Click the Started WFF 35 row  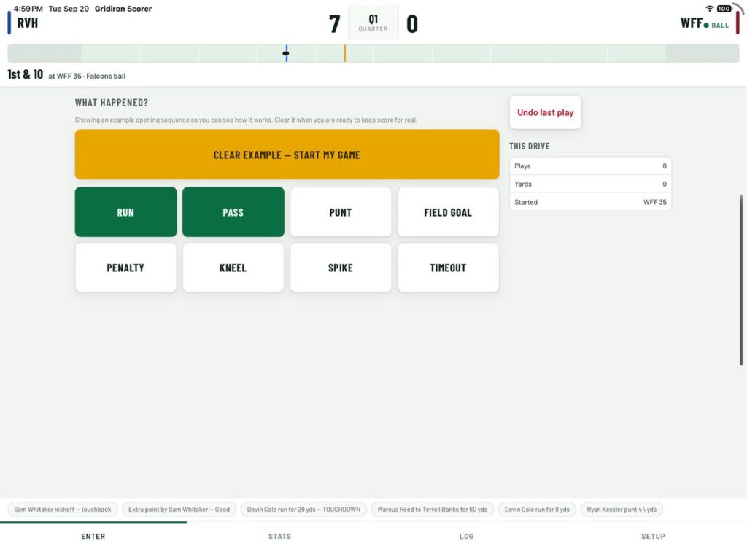click(590, 202)
